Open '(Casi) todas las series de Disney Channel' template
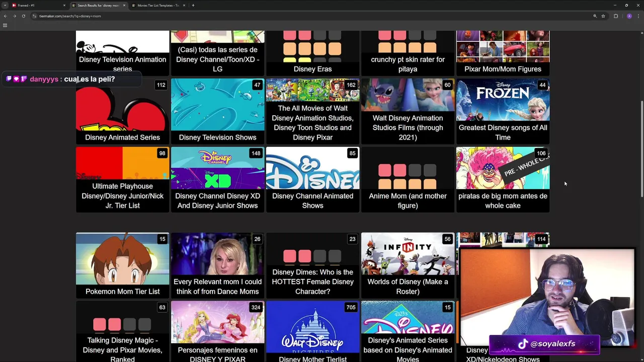Screen dimensions: 644x362 217,53
